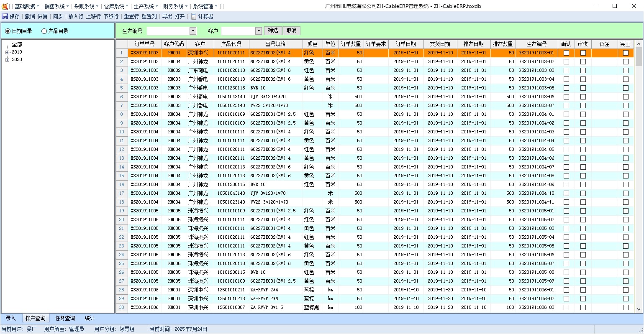Tick the 确认 checkbox in row 1
The image size is (644, 334).
pyautogui.click(x=566, y=53)
